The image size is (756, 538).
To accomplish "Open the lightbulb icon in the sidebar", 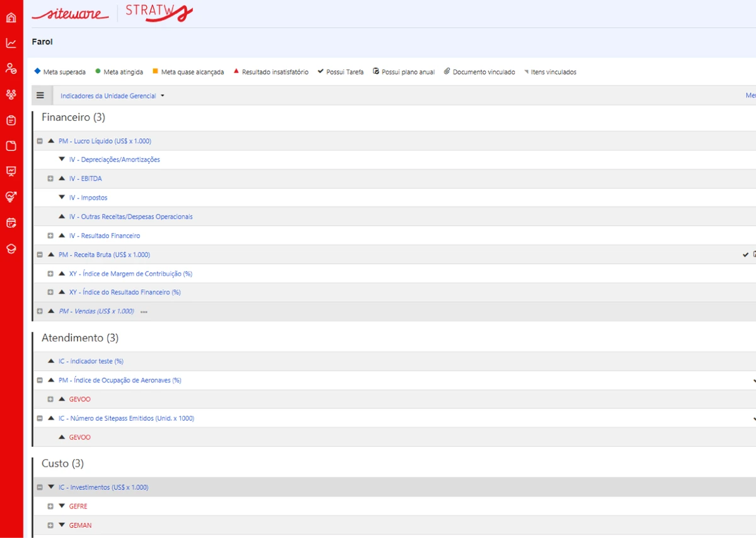I will (x=11, y=197).
